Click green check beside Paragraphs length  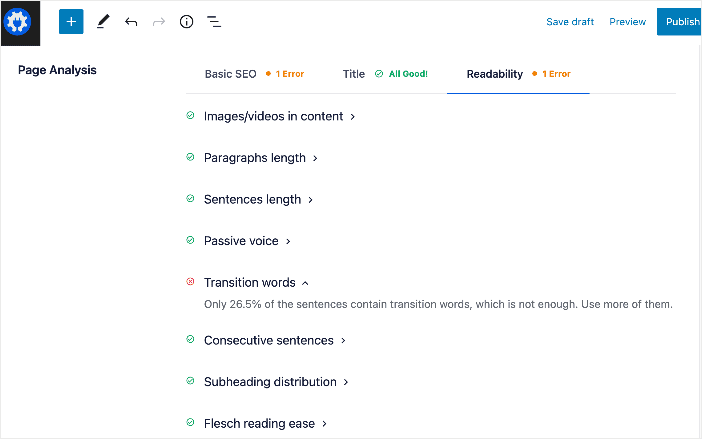[x=190, y=157]
